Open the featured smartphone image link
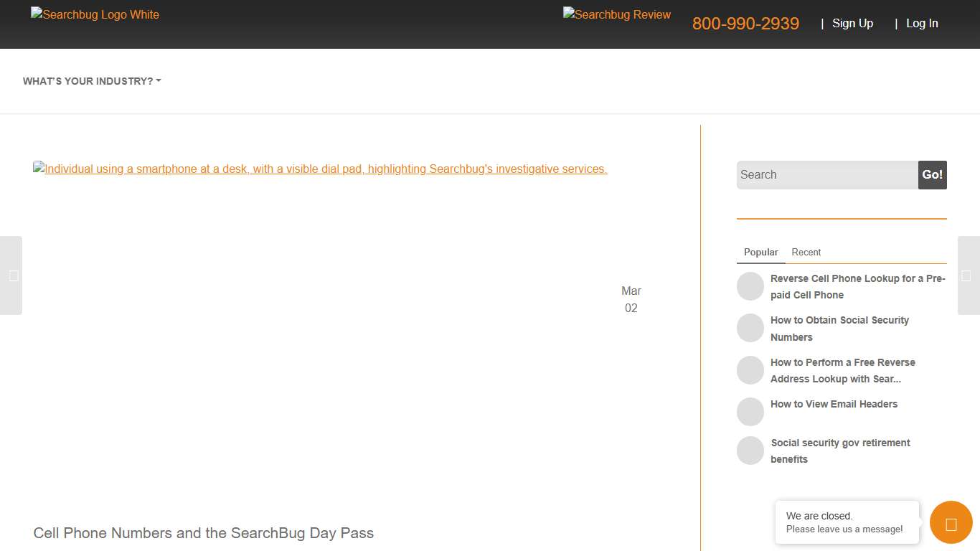This screenshot has width=980, height=551. (x=320, y=169)
